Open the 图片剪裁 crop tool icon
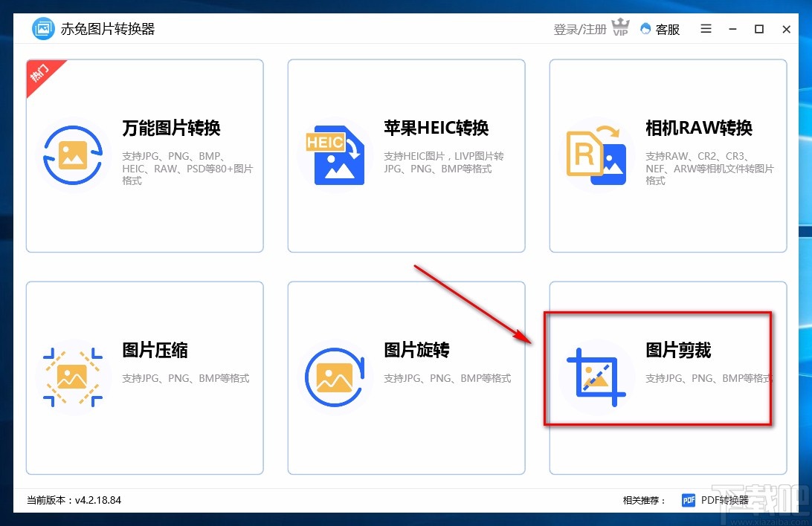The image size is (812, 526). 597,377
